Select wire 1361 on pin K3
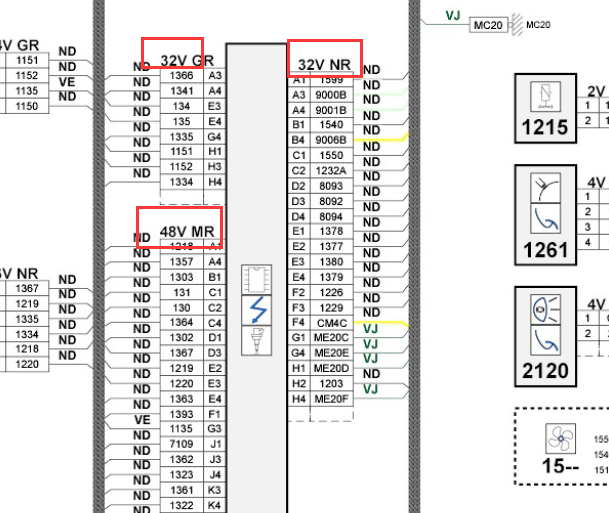This screenshot has height=513, width=609. (x=182, y=490)
